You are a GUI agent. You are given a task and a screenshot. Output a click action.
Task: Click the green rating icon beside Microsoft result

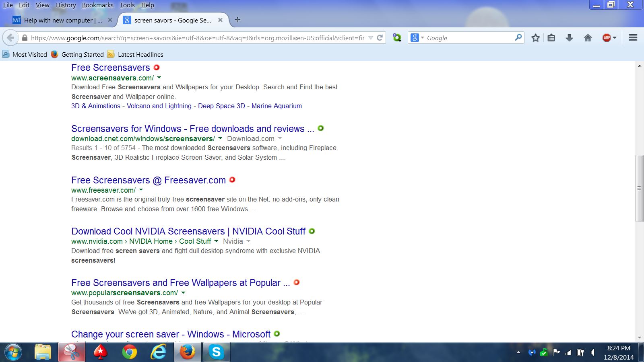[x=277, y=333]
